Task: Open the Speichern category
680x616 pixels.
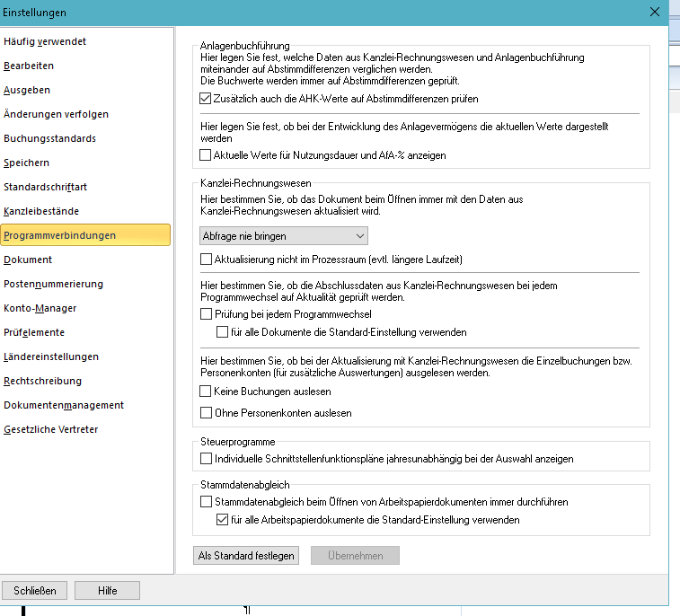Action: click(x=26, y=163)
